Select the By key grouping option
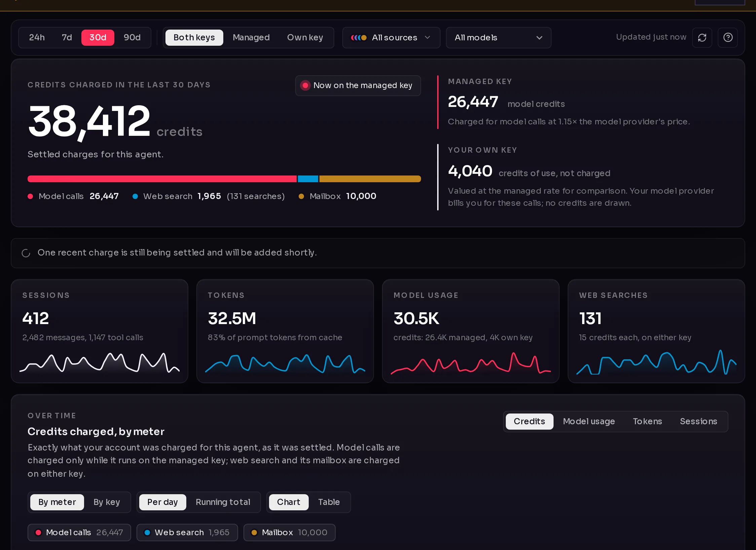 pyautogui.click(x=107, y=502)
